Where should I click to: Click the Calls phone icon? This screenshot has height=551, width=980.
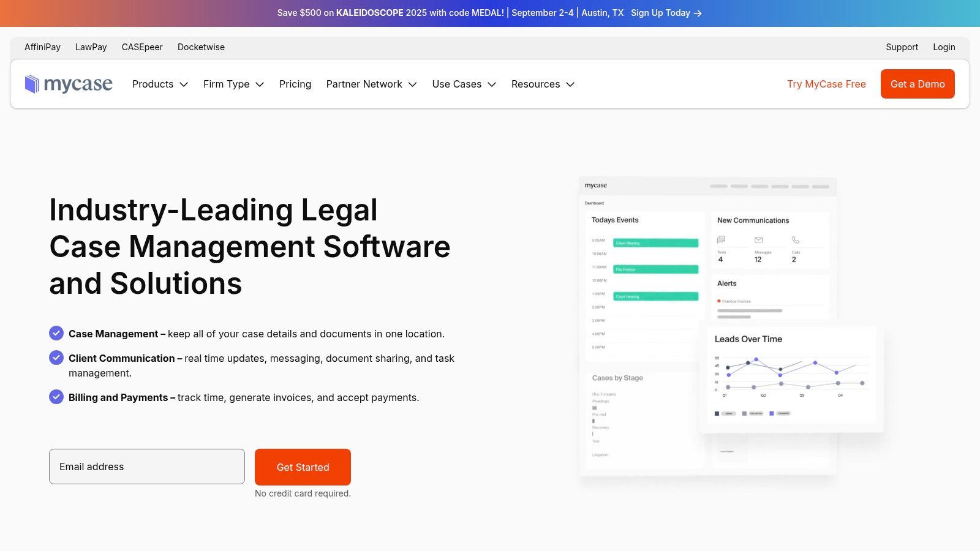pyautogui.click(x=795, y=239)
